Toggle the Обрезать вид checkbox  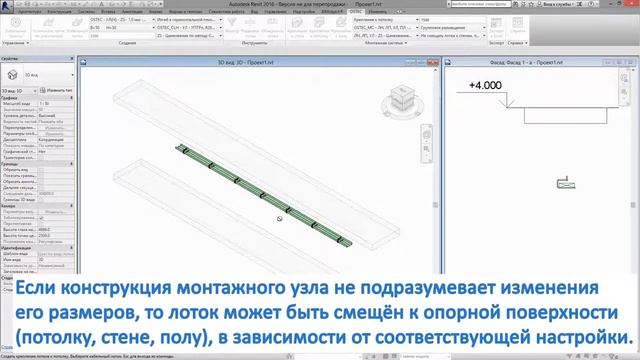click(40, 169)
